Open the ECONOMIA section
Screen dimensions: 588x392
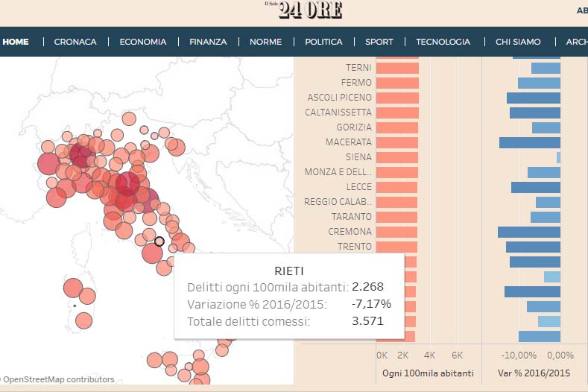tap(143, 42)
